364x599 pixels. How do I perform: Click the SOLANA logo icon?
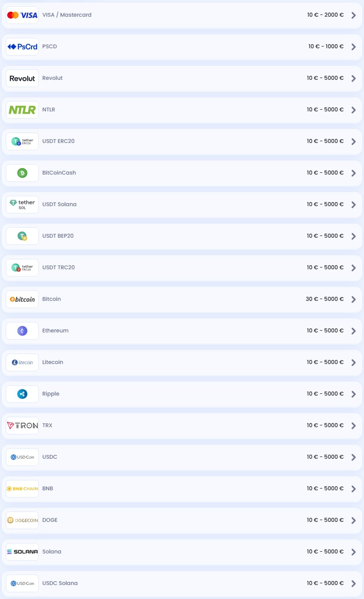22,552
